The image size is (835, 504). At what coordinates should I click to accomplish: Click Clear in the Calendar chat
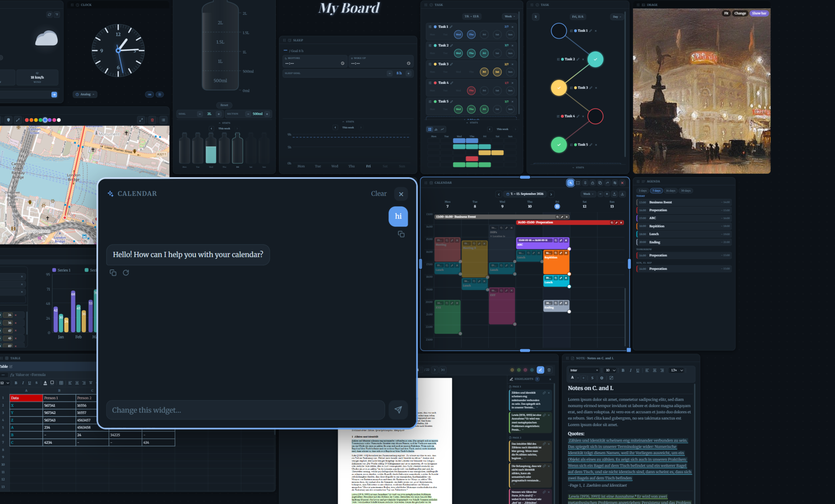pos(378,194)
